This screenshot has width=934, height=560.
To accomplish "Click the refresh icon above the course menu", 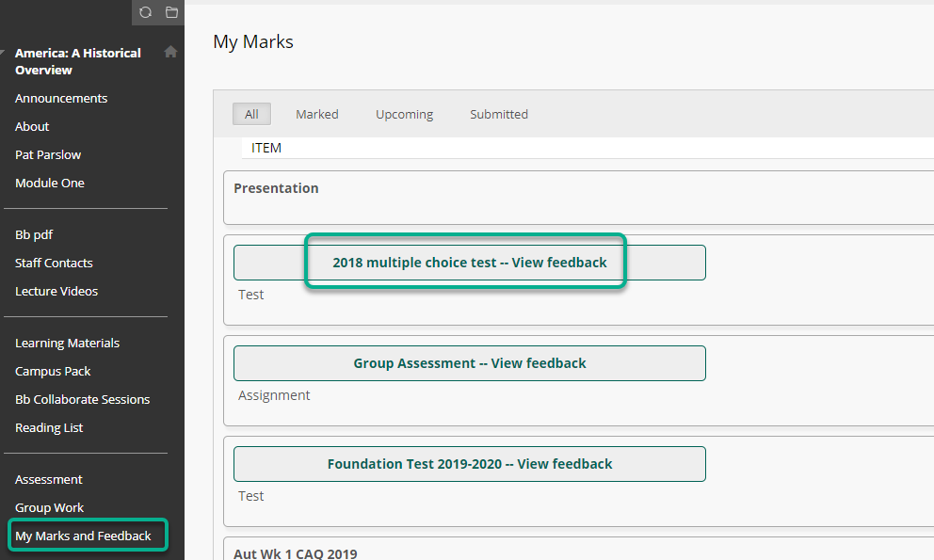I will point(145,12).
